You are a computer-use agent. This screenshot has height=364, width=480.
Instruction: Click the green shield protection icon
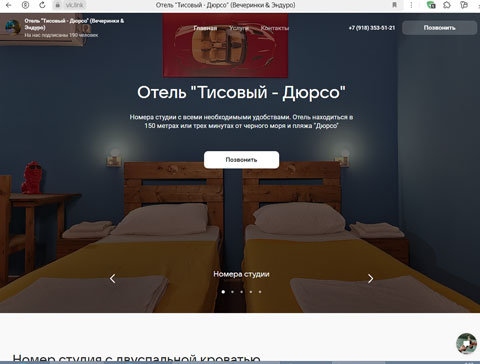tap(431, 5)
